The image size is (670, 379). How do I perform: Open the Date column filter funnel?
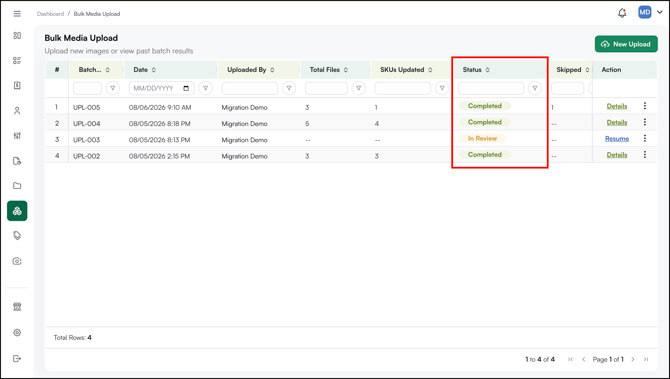tap(206, 88)
